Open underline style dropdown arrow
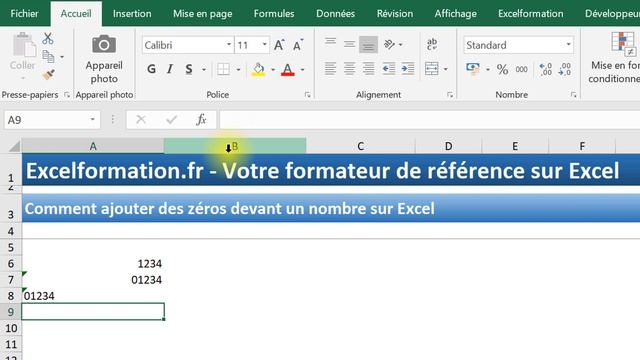 tap(204, 70)
